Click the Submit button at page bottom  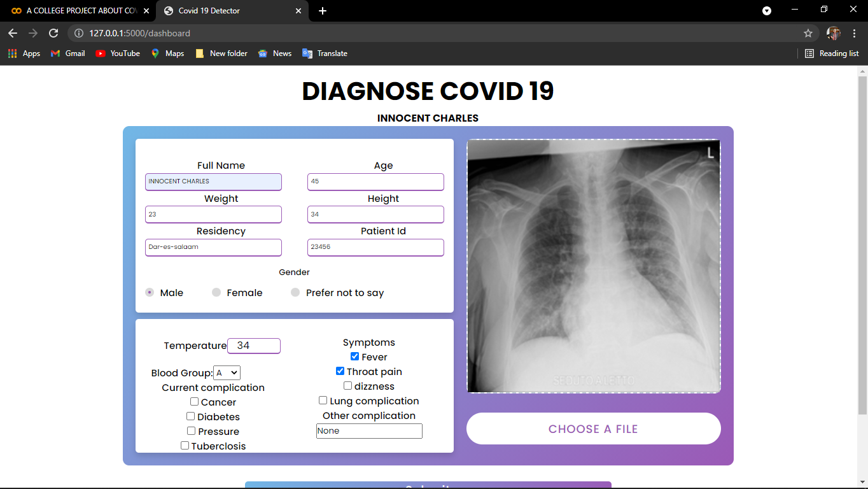428,485
